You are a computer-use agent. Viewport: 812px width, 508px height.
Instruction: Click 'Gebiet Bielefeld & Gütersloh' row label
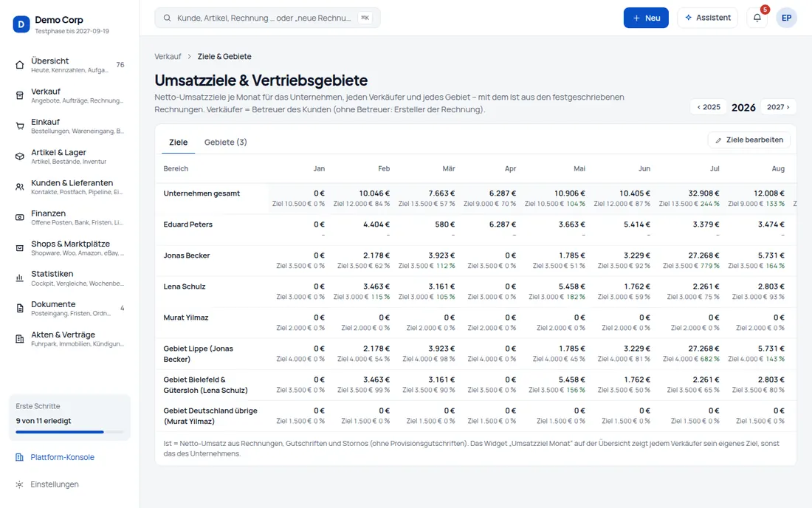[206, 385]
